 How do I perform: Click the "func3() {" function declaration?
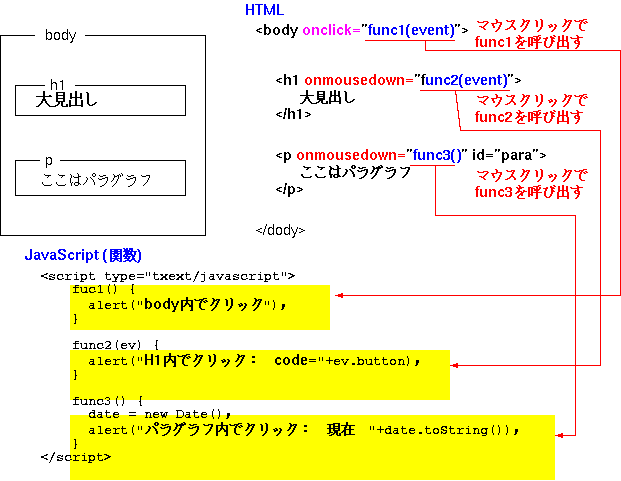108,401
